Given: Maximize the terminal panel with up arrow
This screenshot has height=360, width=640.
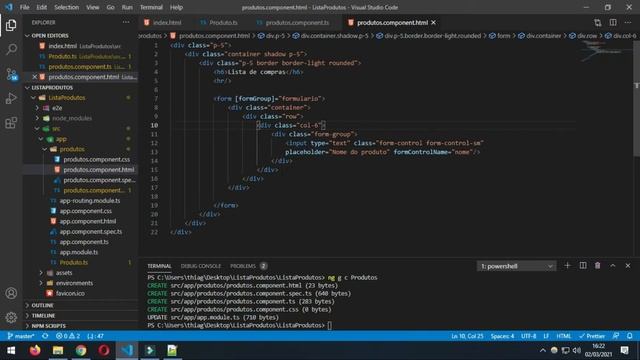Looking at the screenshot, I should tap(613, 266).
